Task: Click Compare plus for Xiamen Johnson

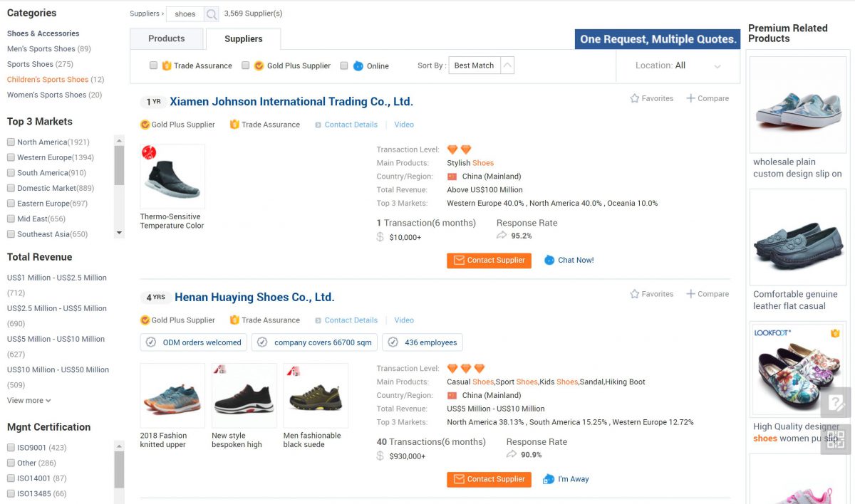Action: 690,98
